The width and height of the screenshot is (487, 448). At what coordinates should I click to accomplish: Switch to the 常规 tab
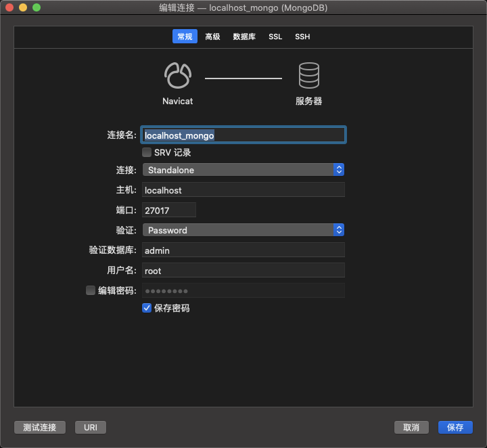[x=185, y=37]
